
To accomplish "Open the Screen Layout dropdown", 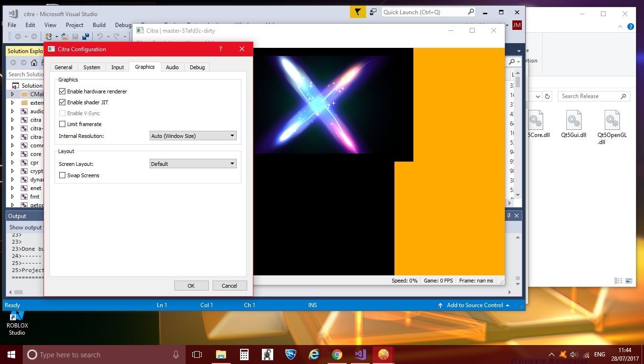I will (x=193, y=164).
